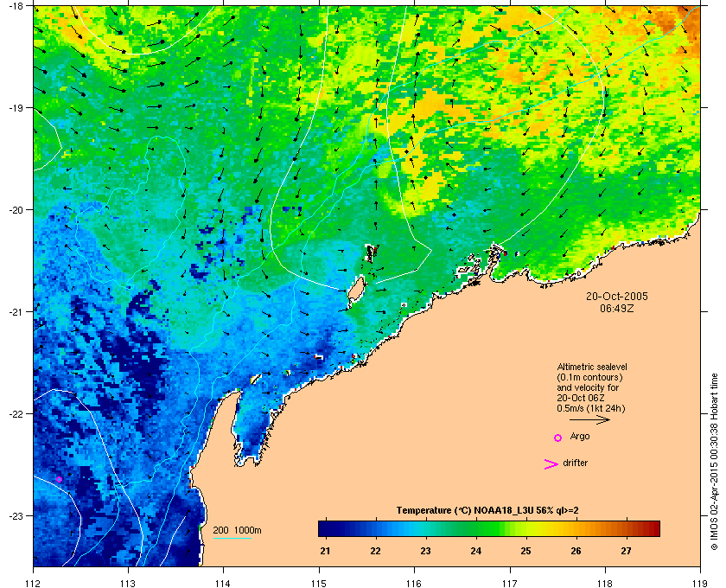Viewport: 726px width, 588px height.
Task: Click the color bar tick label 22
Action: 375,551
